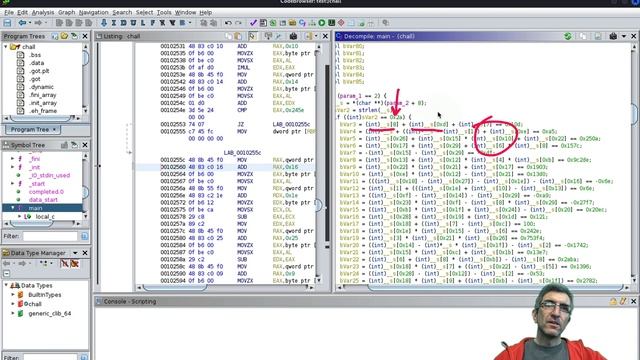Expand the chall data types archive

[13, 304]
